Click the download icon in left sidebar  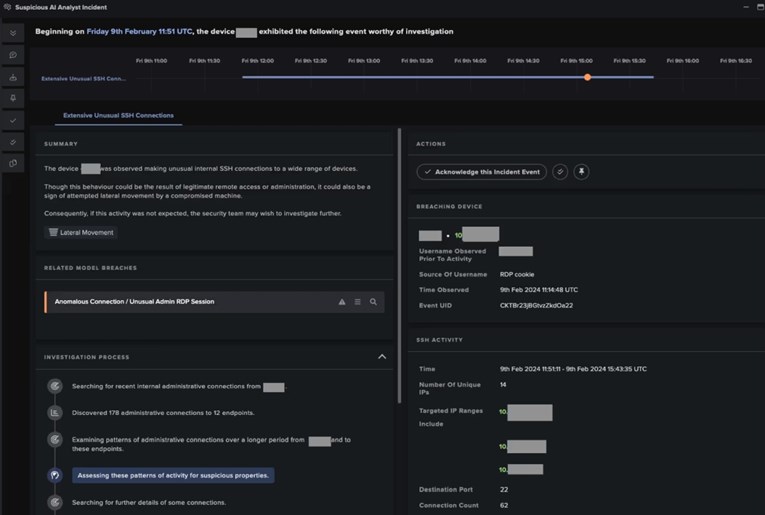pyautogui.click(x=13, y=76)
